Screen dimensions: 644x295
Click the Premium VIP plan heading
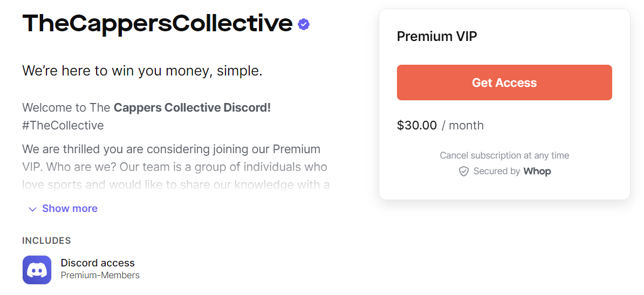pyautogui.click(x=437, y=36)
